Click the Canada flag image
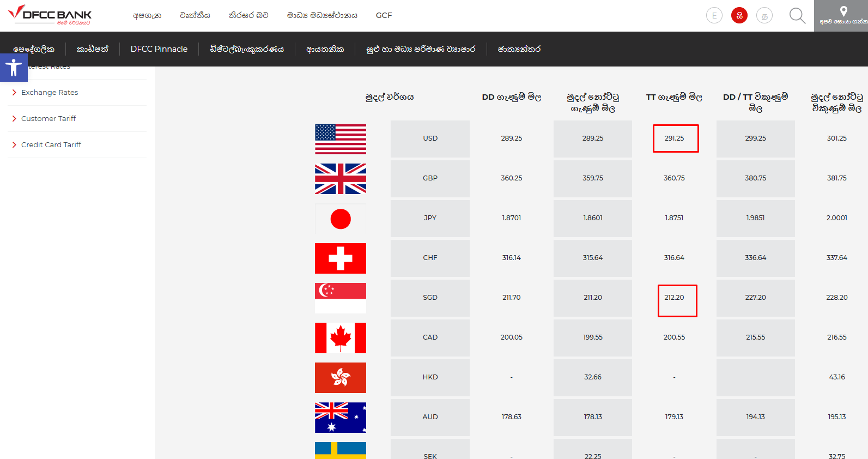Screen dimensions: 868x459 [341, 338]
